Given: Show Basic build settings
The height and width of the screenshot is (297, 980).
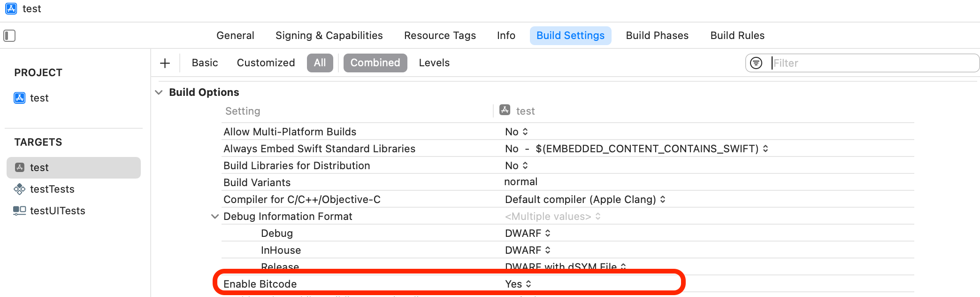Looking at the screenshot, I should [205, 63].
